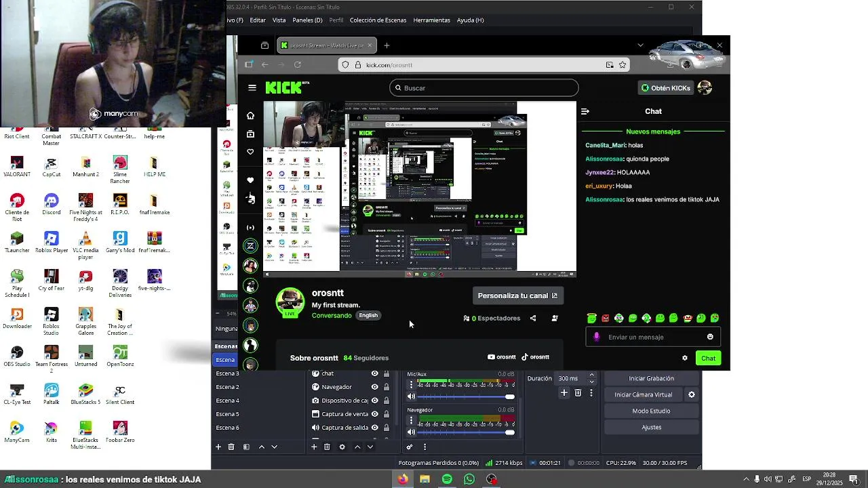868x488 pixels.
Task: Select the OBS Studio desktop shortcut
Action: point(17,356)
